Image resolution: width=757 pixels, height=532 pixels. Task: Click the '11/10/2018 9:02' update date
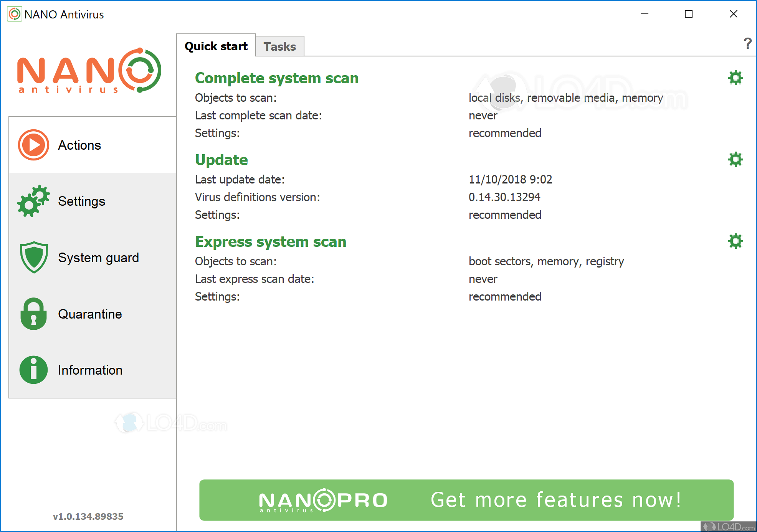510,179
